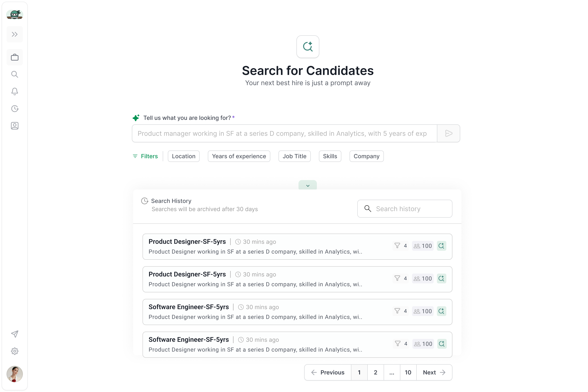Image resolution: width=588 pixels, height=392 pixels.
Task: Select the Skills filter chip
Action: point(330,156)
